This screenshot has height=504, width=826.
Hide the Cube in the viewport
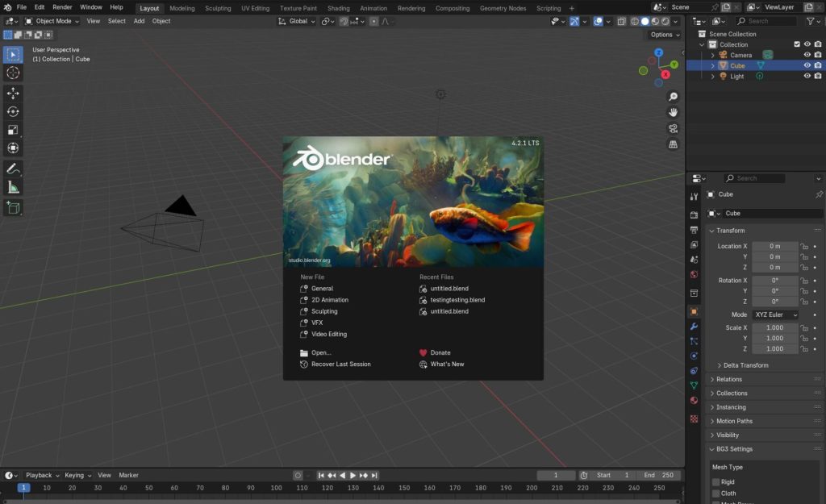(x=807, y=65)
